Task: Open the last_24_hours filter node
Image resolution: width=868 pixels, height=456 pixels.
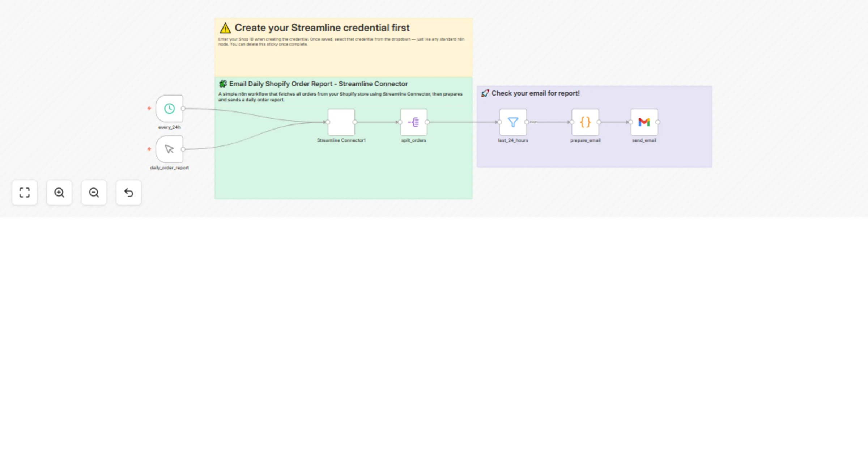Action: pos(513,122)
